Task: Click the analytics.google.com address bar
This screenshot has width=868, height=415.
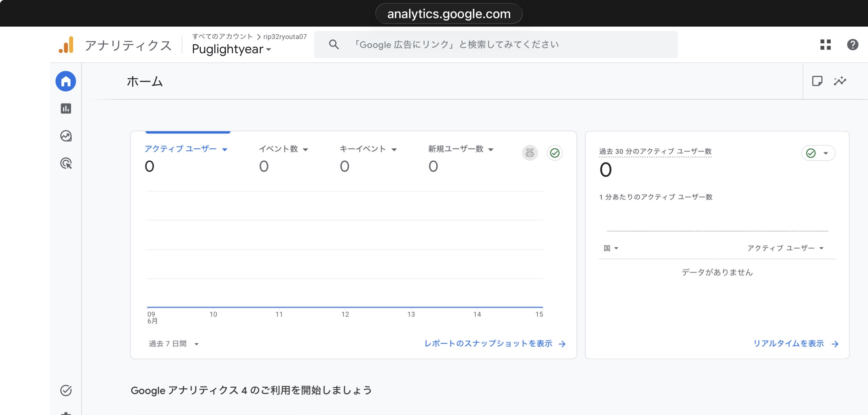Action: [449, 14]
